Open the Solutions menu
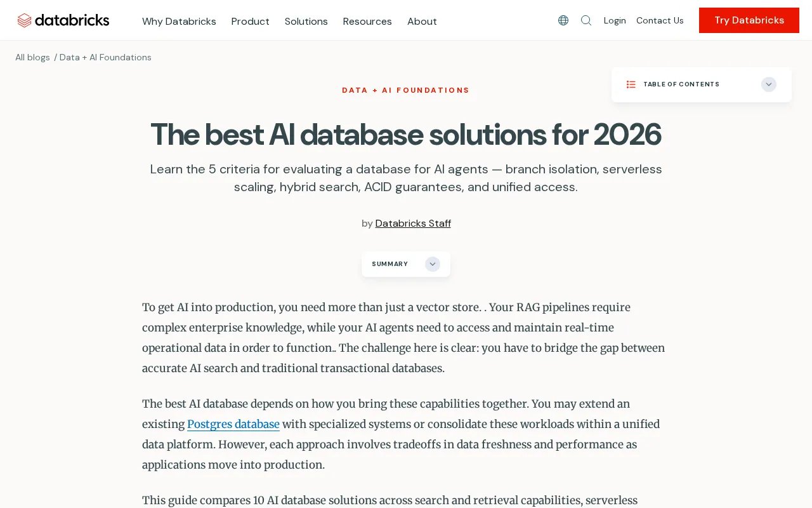 point(306,22)
